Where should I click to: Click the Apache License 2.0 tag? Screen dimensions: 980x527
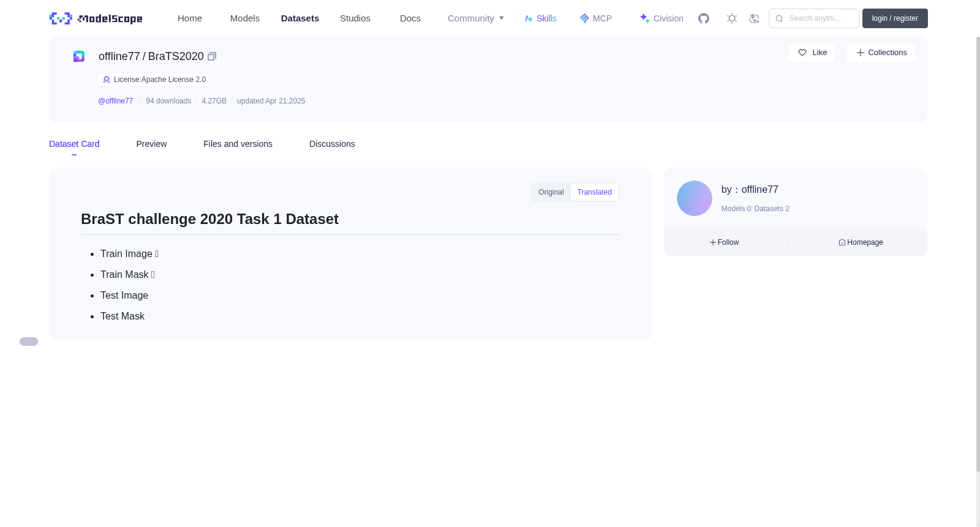pyautogui.click(x=154, y=80)
